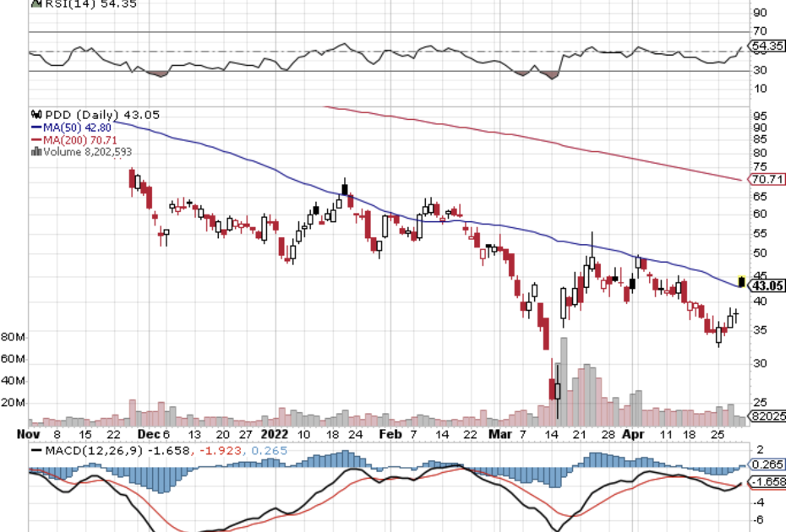Click the black MACD legend line marker
791x532 pixels.
coord(35,450)
